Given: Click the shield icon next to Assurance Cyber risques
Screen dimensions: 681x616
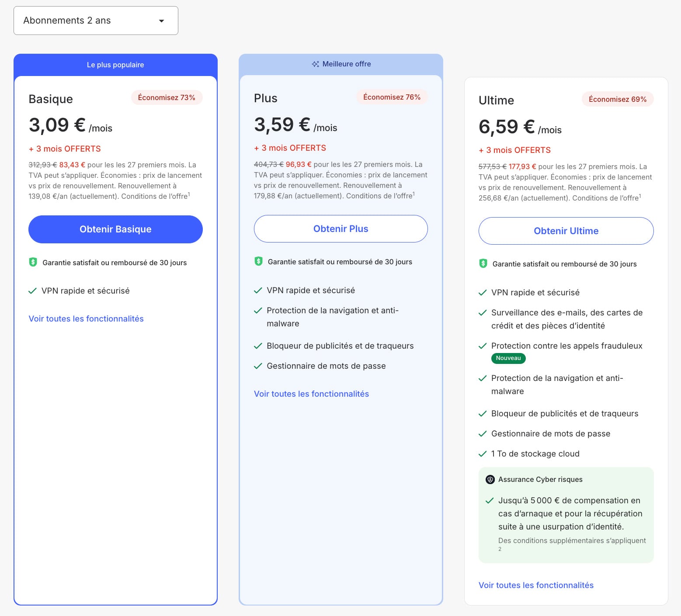Looking at the screenshot, I should tap(490, 479).
